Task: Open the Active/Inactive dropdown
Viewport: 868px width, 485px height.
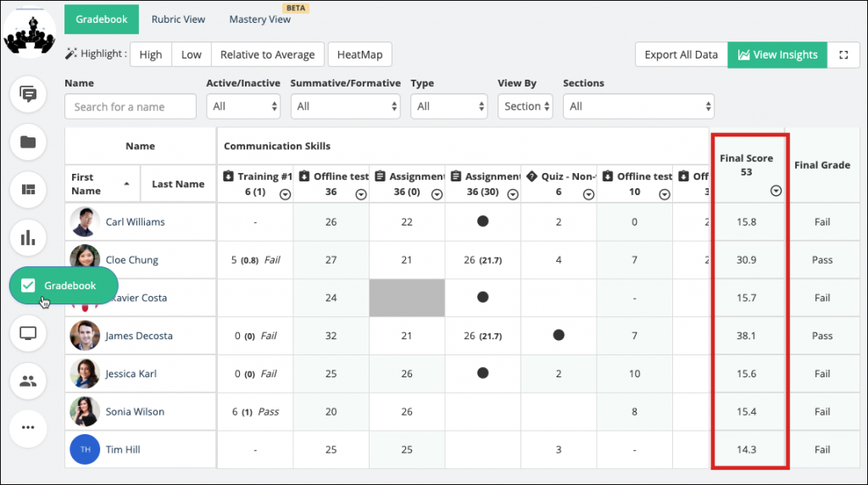Action: pos(243,106)
